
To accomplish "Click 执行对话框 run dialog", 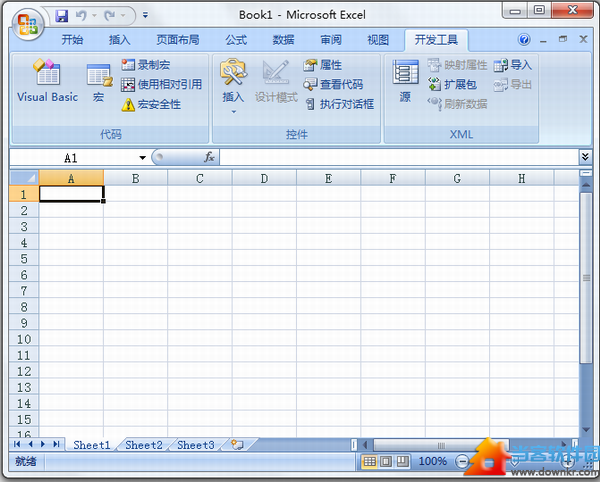I will [x=339, y=104].
